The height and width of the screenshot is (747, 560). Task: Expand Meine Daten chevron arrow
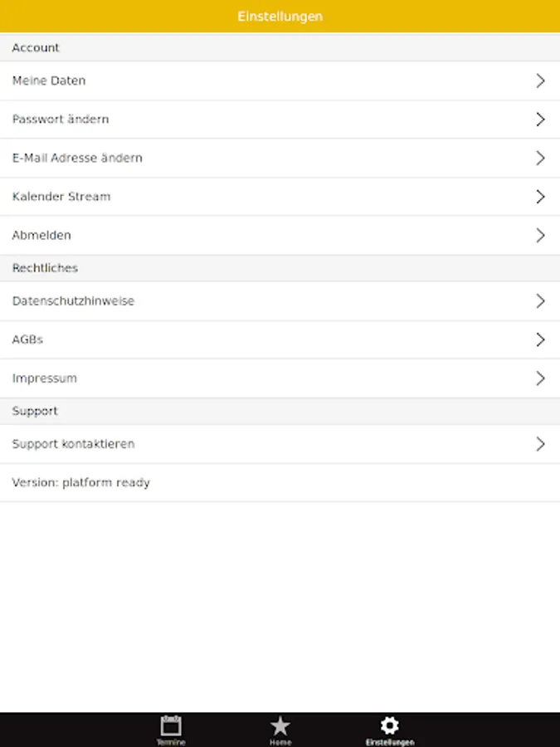coord(540,81)
